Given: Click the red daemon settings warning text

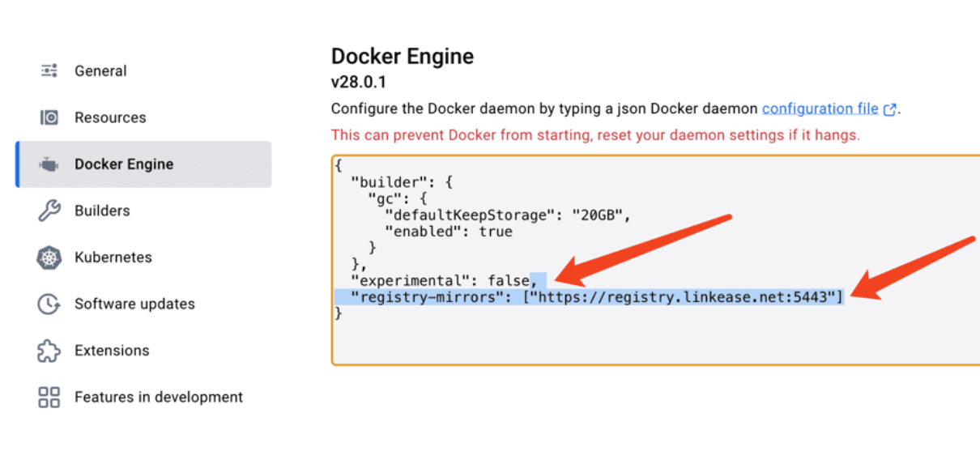Looking at the screenshot, I should coord(595,134).
